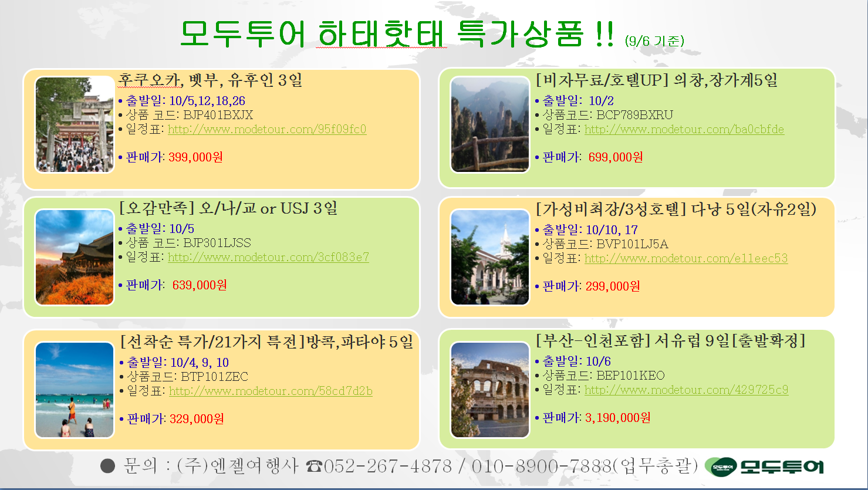The height and width of the screenshot is (490, 868).
Task: Click departure date 10/2
Action: (x=601, y=101)
